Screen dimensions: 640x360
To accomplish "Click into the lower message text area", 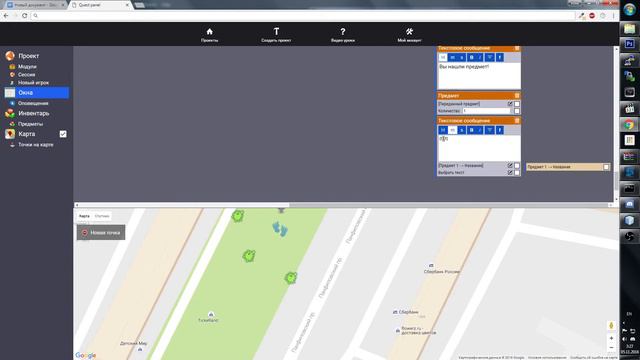I will tap(479, 148).
